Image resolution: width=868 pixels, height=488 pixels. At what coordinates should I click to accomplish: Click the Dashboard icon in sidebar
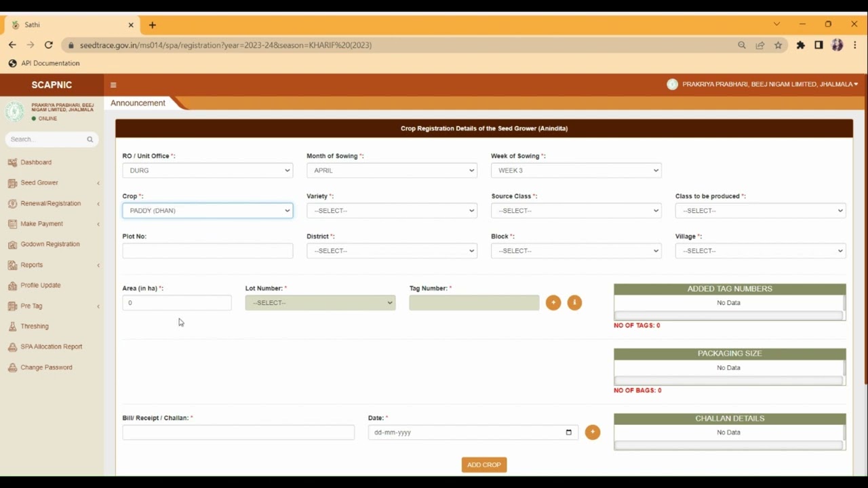point(12,163)
